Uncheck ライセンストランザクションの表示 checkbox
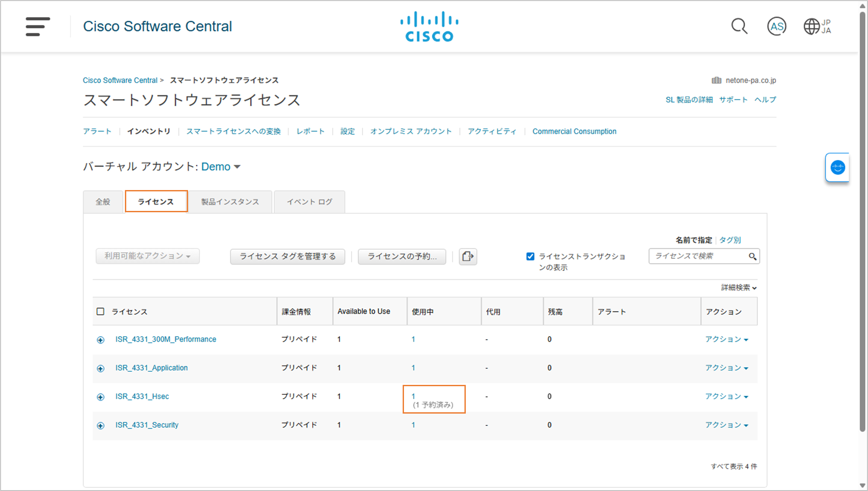The image size is (868, 491). point(530,256)
